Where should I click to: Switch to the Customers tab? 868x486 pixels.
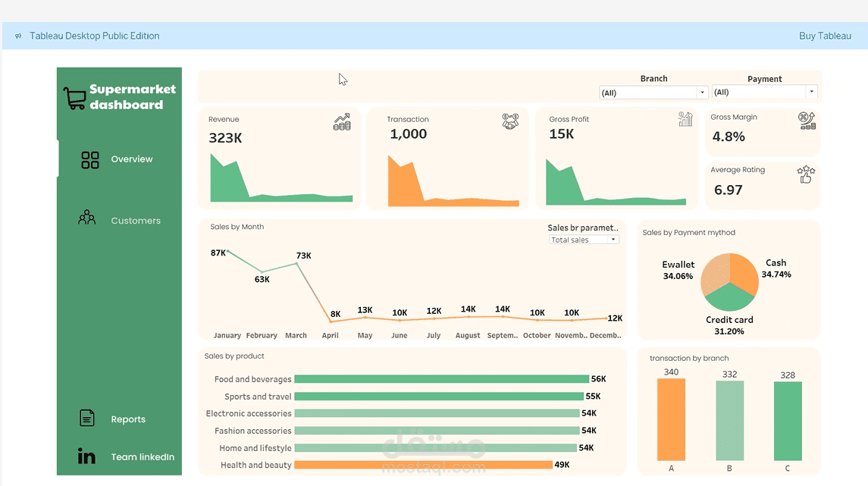136,221
